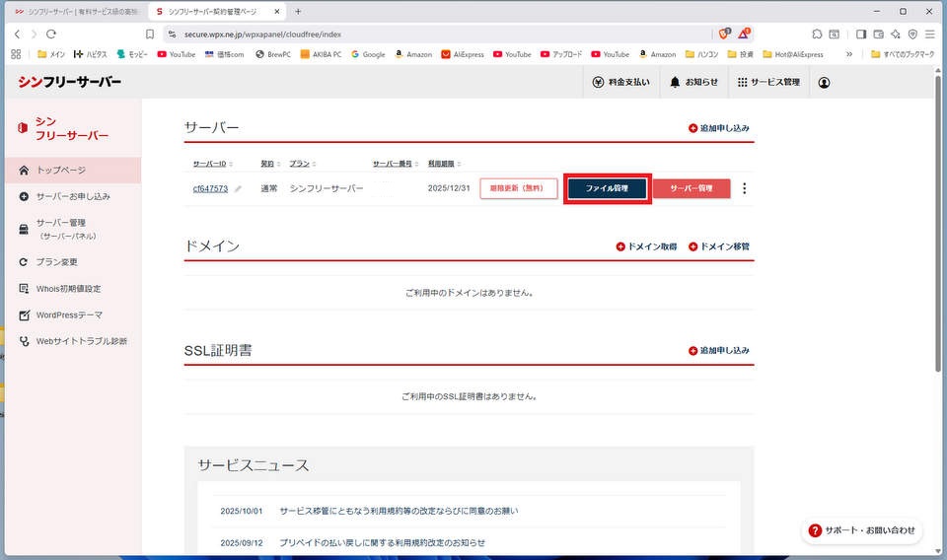Click ドメイン取得 plus link
This screenshot has height=560, width=947.
point(647,246)
